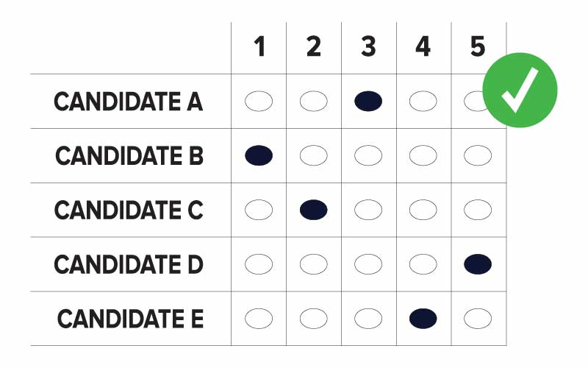Viewport: 588px width, 368px height.
Task: Mark rank 3 for Candidate B
Action: 368,155
